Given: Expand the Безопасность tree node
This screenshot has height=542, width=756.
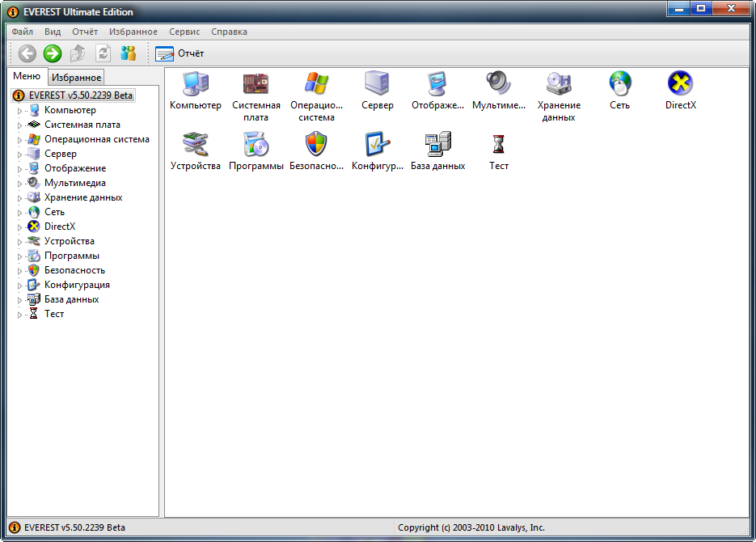Looking at the screenshot, I should point(19,271).
